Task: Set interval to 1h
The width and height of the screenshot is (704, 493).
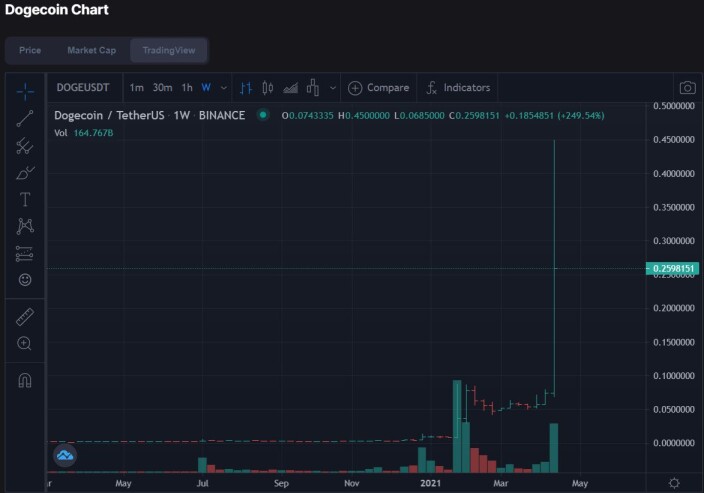Action: [x=187, y=88]
